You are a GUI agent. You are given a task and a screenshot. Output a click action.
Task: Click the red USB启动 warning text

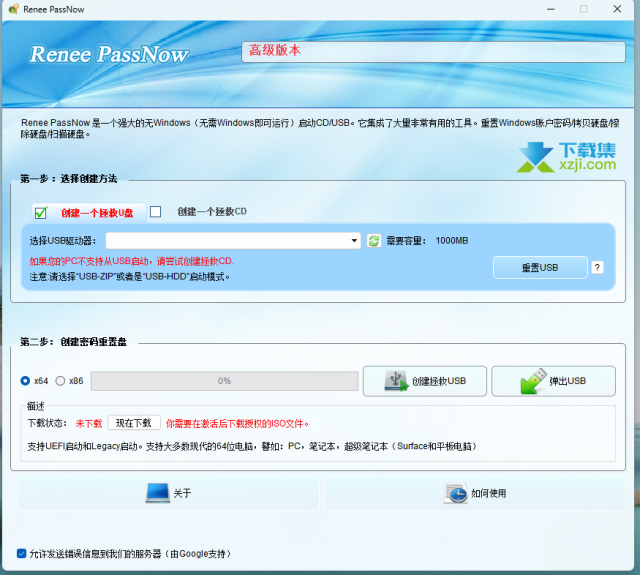point(131,261)
